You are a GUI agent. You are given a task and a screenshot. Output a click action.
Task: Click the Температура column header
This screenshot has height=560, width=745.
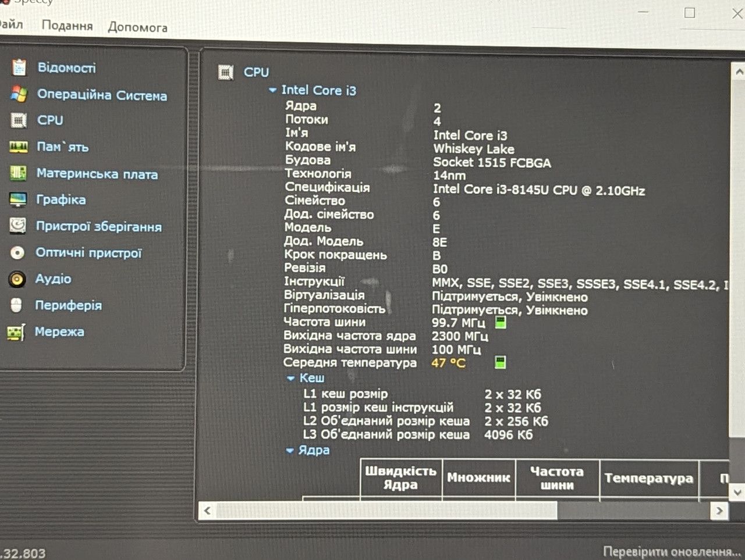[x=649, y=479]
